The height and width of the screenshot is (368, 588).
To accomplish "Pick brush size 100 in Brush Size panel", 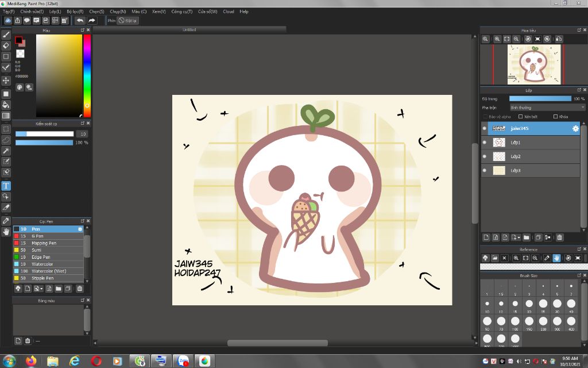I will pyautogui.click(x=515, y=322).
